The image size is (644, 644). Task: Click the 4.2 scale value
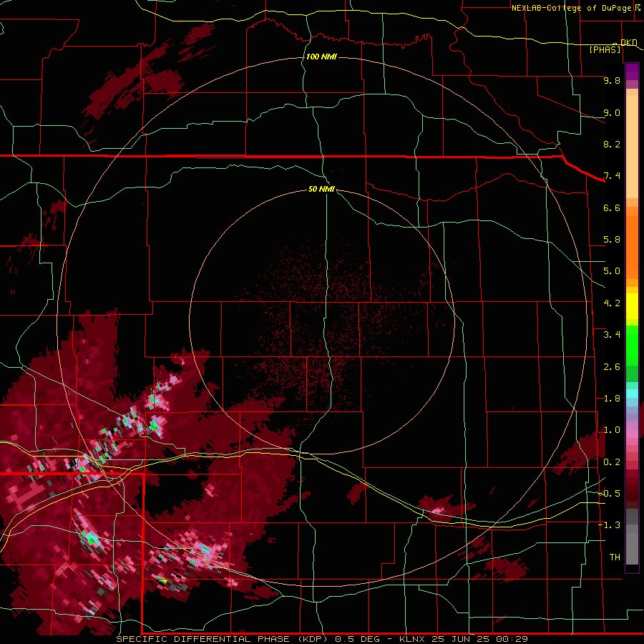tap(612, 303)
